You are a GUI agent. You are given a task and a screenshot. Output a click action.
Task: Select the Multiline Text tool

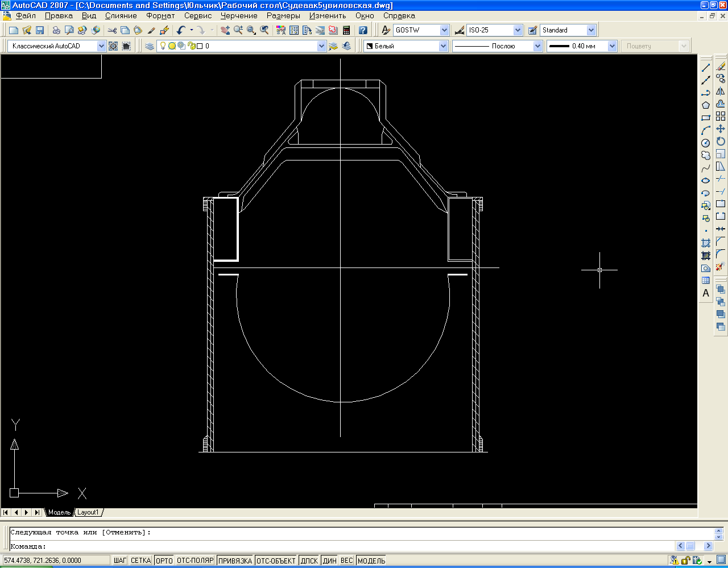point(706,294)
